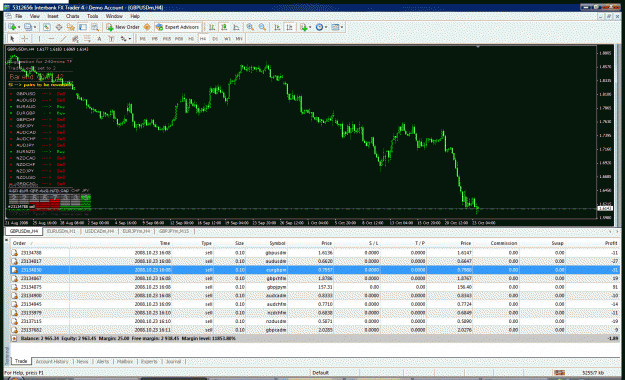Open the New Chart toolbar icon
Viewport: 625px width, 380px height.
[12, 27]
